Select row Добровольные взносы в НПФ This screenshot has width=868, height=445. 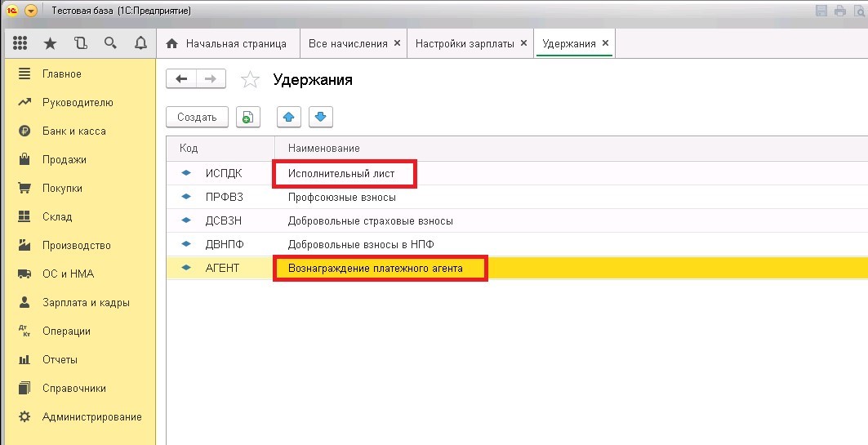[x=517, y=244]
